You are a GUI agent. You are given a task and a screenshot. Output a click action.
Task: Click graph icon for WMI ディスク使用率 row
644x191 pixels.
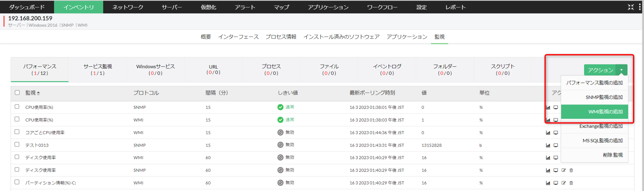[x=548, y=158]
